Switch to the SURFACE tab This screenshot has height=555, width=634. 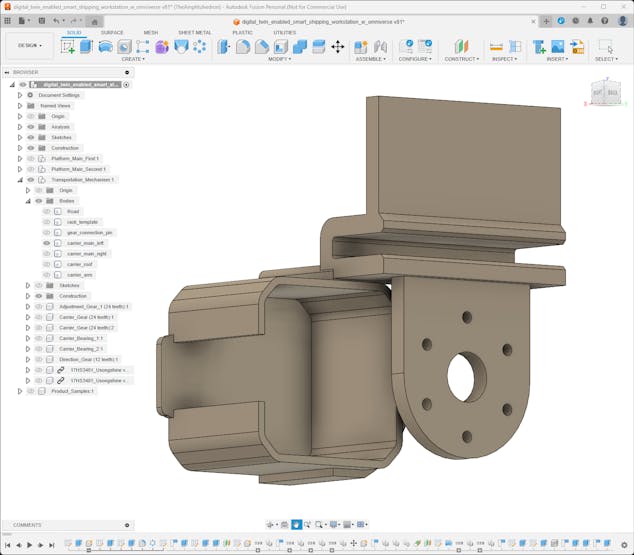[x=112, y=32]
